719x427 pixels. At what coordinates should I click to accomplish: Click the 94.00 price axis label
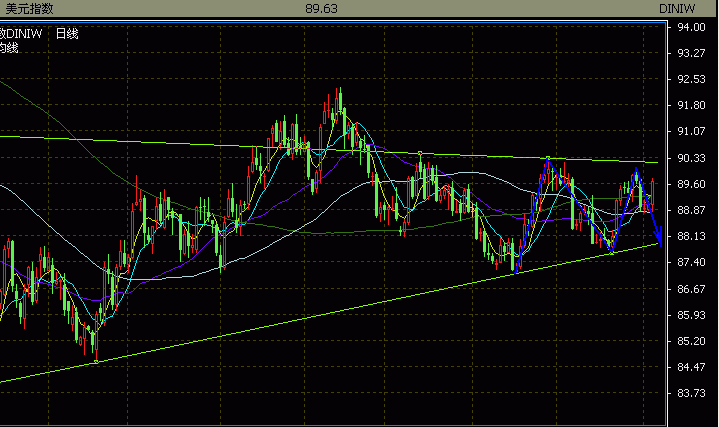click(691, 27)
